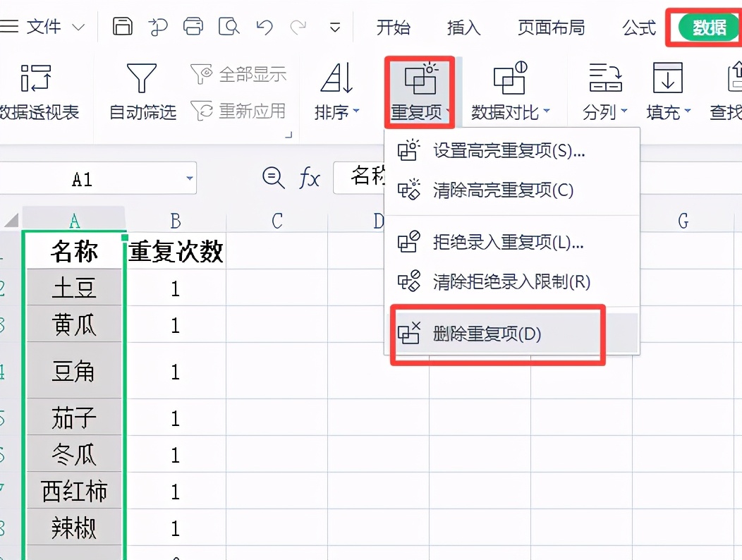Click the 自动筛选 funnel icon
Image resolution: width=742 pixels, height=560 pixels.
click(x=142, y=78)
